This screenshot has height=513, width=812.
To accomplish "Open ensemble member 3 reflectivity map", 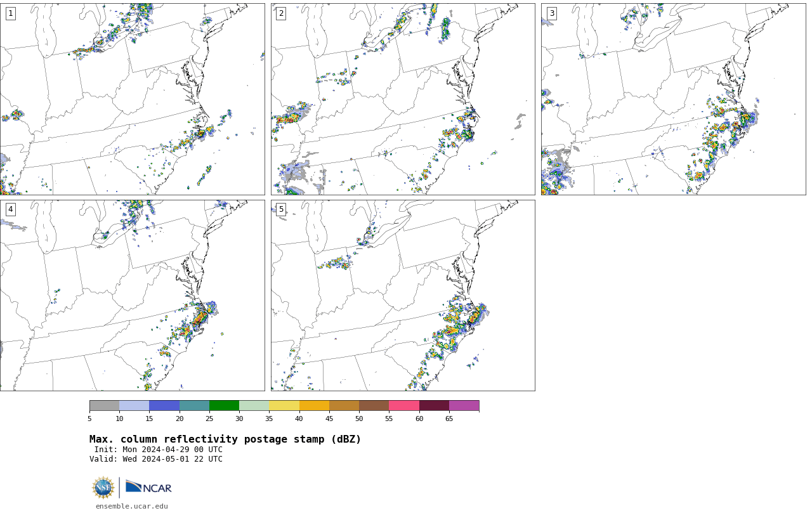I will [673, 99].
